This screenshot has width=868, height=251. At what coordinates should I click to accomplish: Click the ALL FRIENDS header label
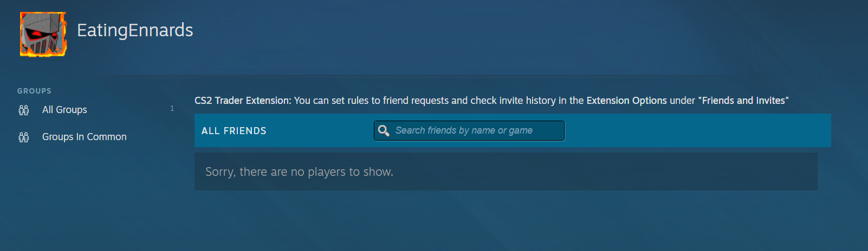pos(234,131)
